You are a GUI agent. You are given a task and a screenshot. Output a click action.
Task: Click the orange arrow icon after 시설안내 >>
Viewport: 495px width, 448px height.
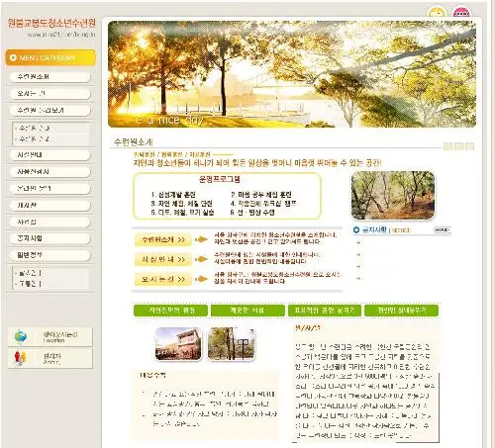[201, 259]
